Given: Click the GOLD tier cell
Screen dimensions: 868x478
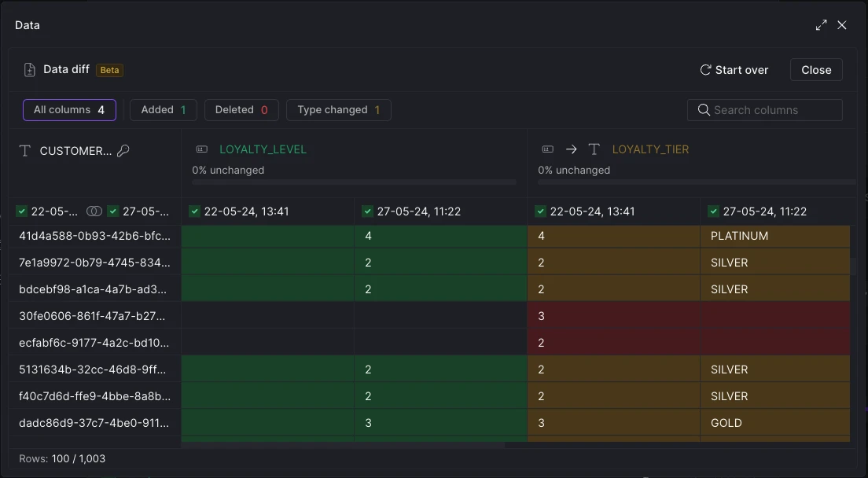Looking at the screenshot, I should pos(775,423).
